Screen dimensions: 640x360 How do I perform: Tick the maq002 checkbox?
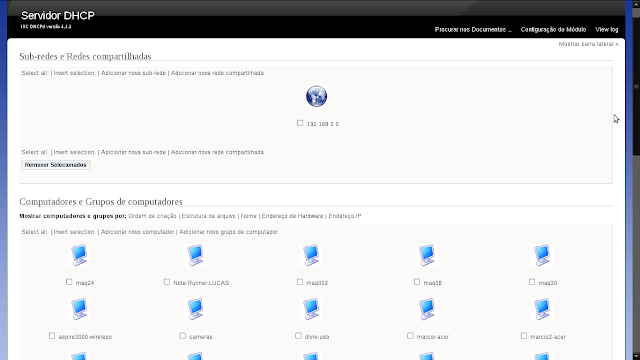[x=300, y=282]
